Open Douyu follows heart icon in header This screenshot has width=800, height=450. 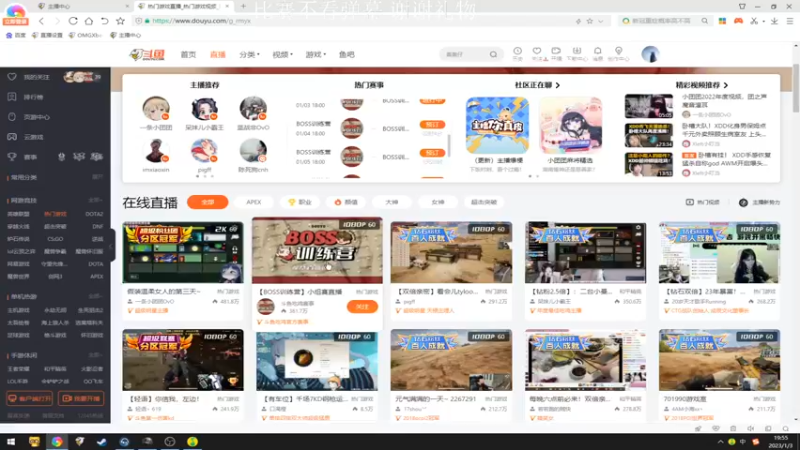pos(537,54)
